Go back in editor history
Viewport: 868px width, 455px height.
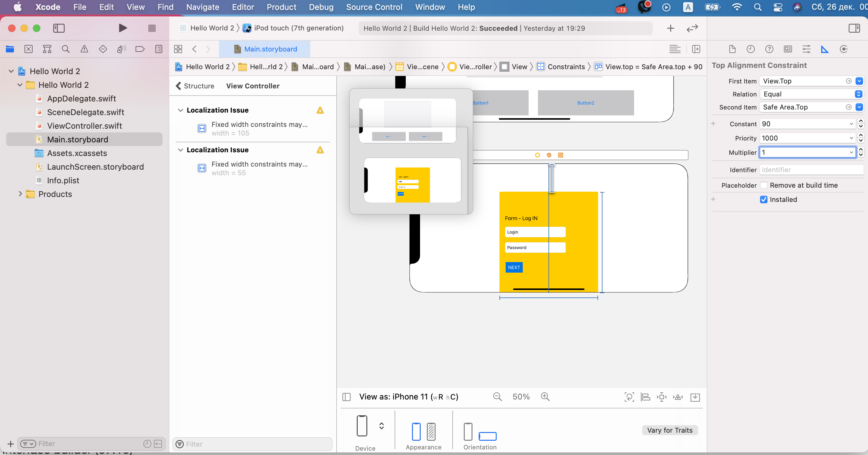(x=195, y=49)
